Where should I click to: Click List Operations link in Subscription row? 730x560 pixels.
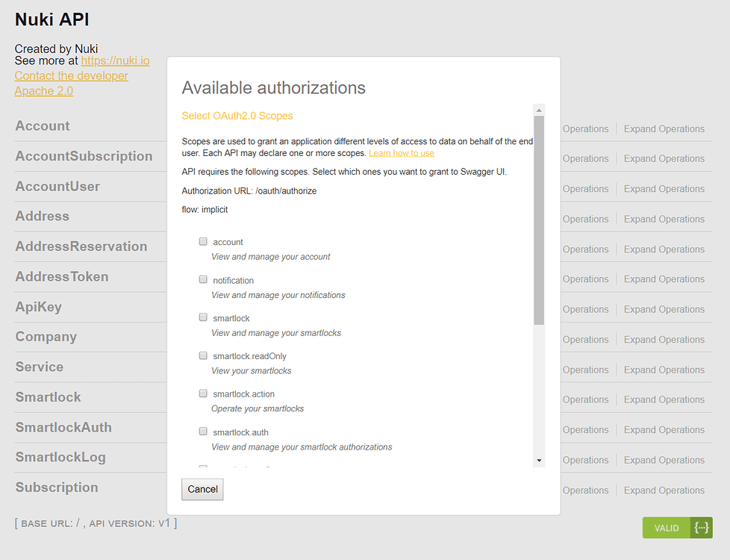click(x=585, y=491)
